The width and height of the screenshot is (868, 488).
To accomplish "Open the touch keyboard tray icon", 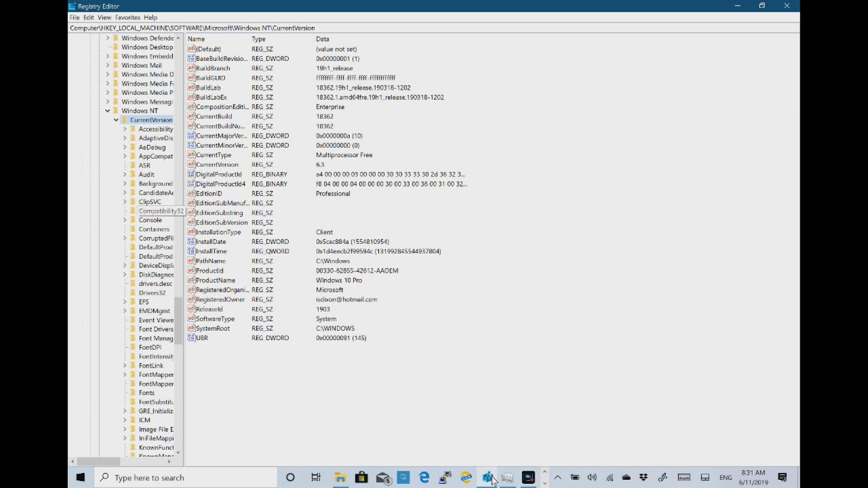I will tap(684, 478).
